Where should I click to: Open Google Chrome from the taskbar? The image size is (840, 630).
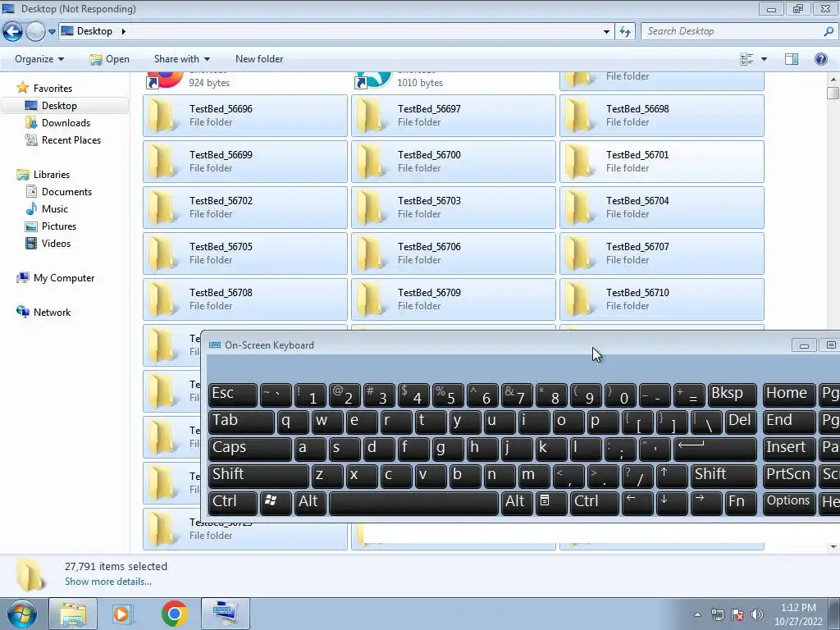click(x=174, y=614)
